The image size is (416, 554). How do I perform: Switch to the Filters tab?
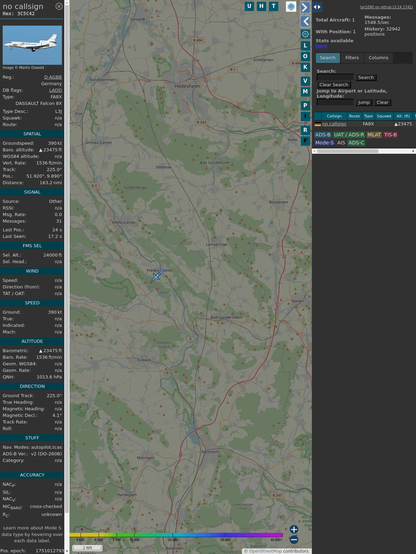[x=352, y=58]
